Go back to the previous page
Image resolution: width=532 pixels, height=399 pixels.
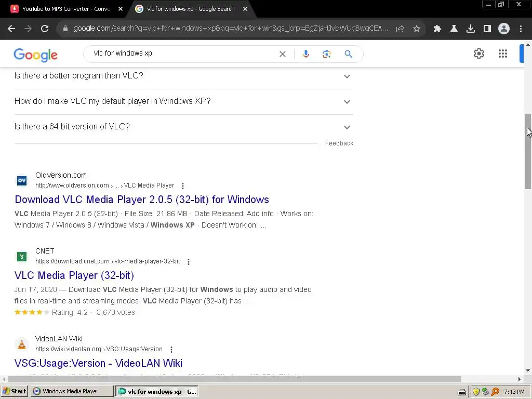(x=11, y=29)
